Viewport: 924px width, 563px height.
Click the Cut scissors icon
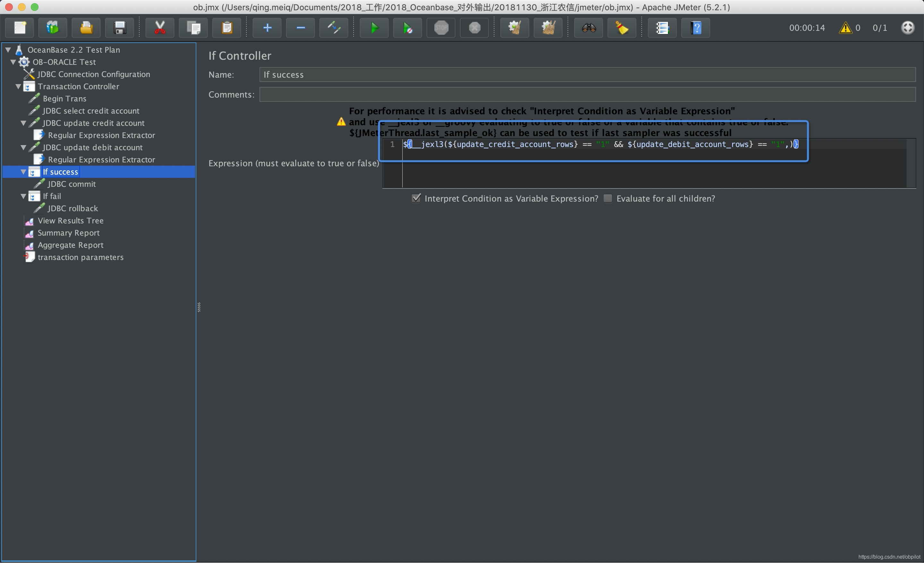[x=160, y=28]
